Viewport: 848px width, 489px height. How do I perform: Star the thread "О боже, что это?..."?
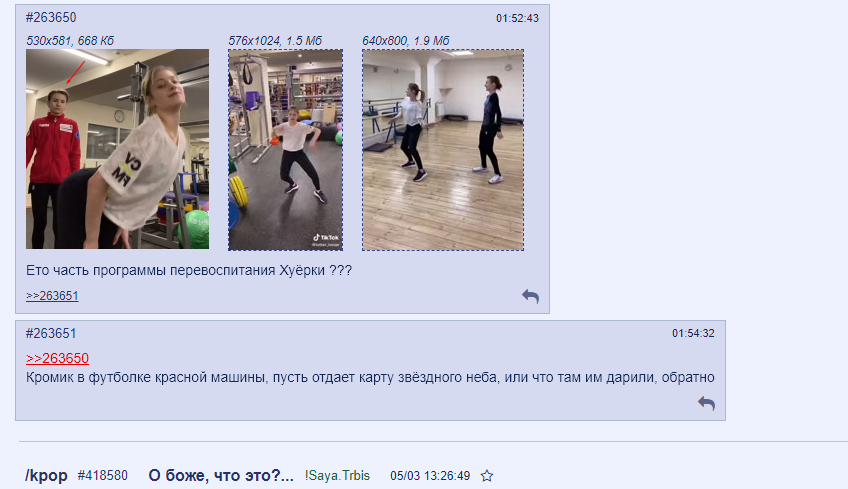487,476
